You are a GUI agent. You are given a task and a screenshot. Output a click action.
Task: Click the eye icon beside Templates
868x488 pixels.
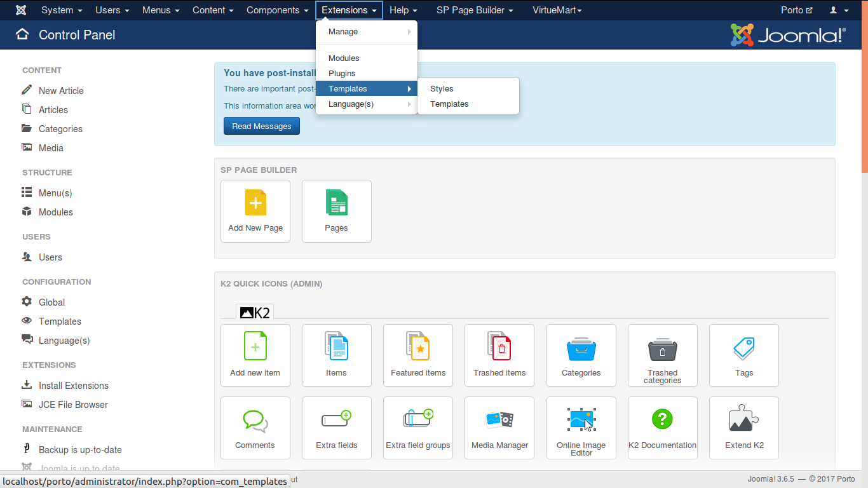pyautogui.click(x=27, y=320)
